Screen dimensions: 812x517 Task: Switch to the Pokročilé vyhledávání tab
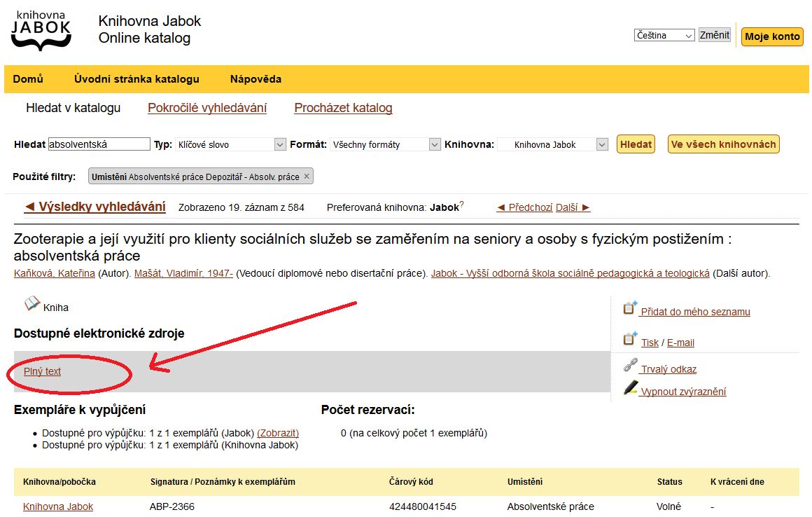point(207,108)
